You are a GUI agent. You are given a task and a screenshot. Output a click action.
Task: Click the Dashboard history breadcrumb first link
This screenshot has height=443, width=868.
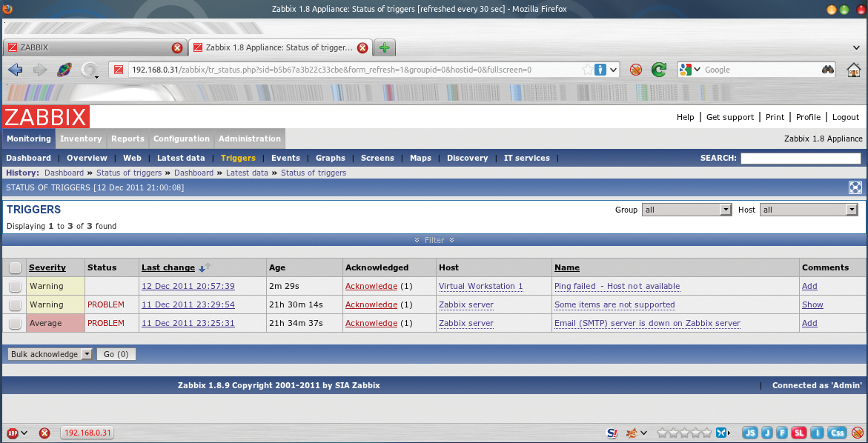64,173
